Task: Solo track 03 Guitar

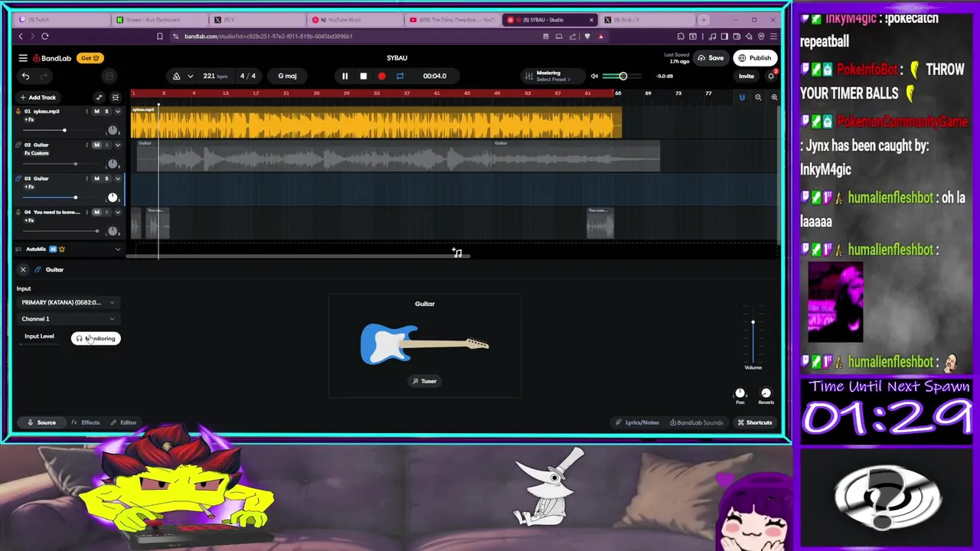Action: (x=106, y=178)
